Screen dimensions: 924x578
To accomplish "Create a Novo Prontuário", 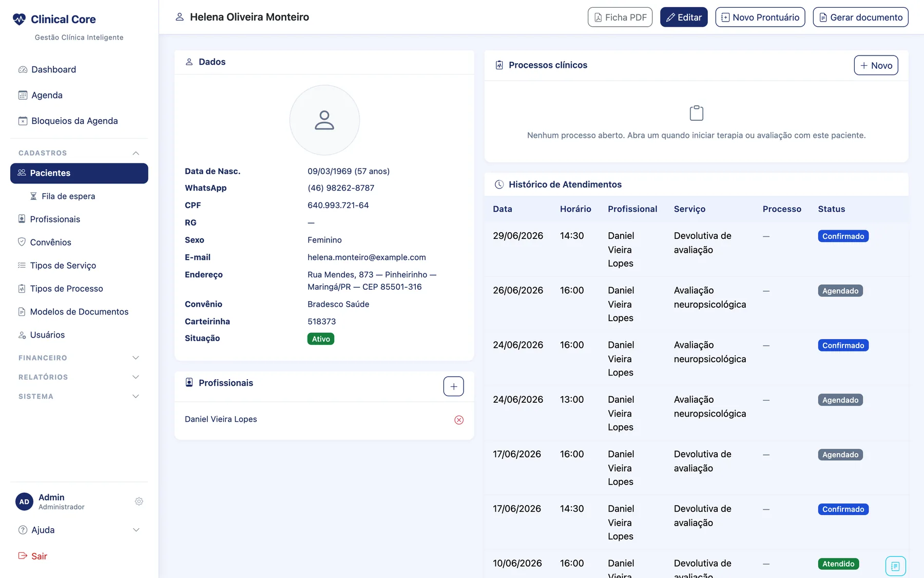I will click(x=760, y=17).
